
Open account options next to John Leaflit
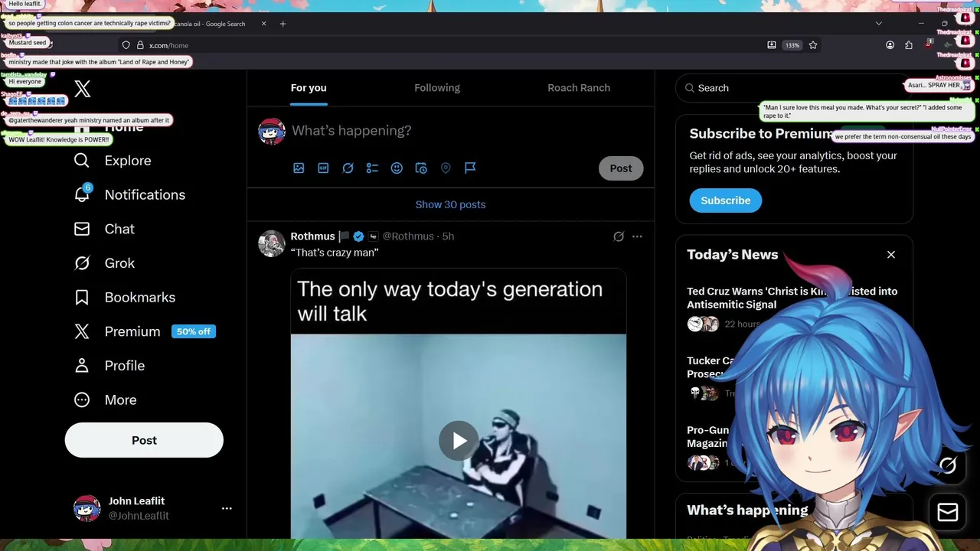coord(227,508)
